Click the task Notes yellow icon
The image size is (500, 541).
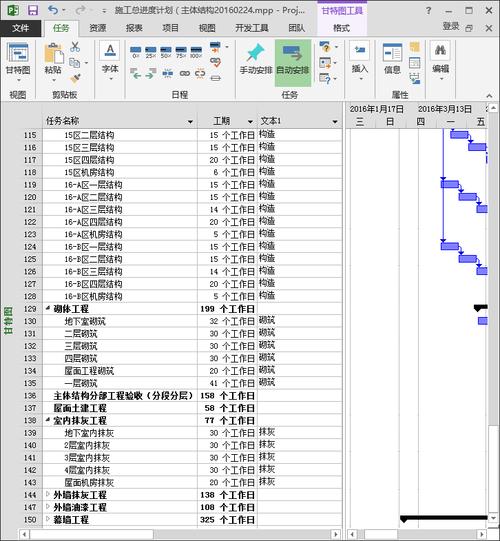[415, 47]
